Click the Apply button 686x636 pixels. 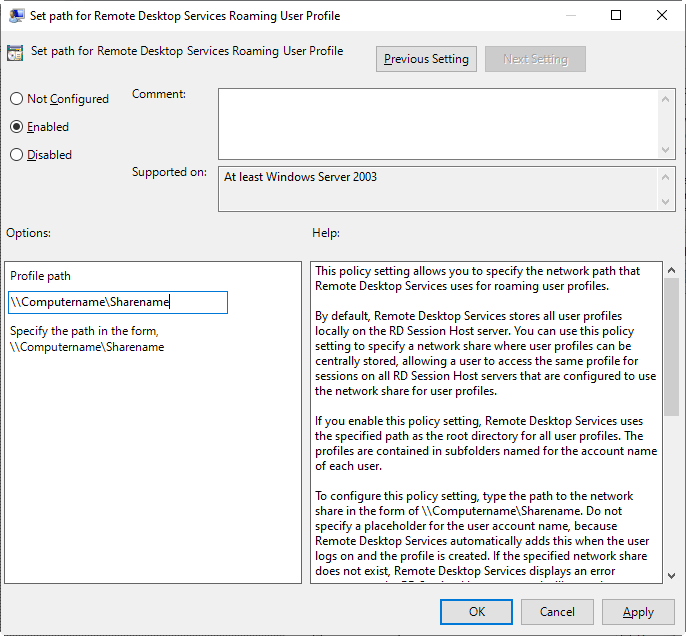coord(638,612)
